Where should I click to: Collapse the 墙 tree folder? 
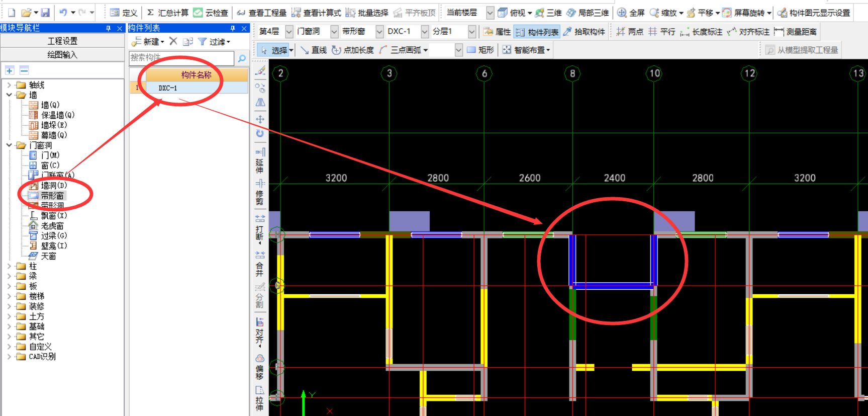coord(9,95)
